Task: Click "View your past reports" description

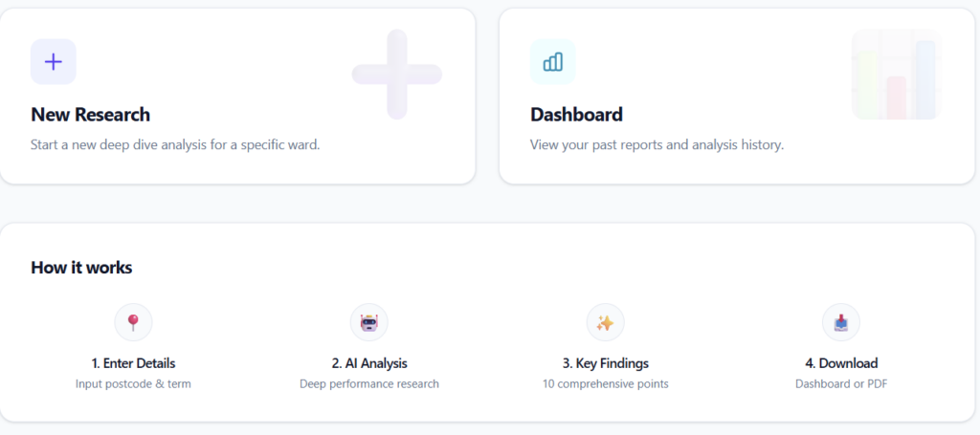Action: [657, 145]
